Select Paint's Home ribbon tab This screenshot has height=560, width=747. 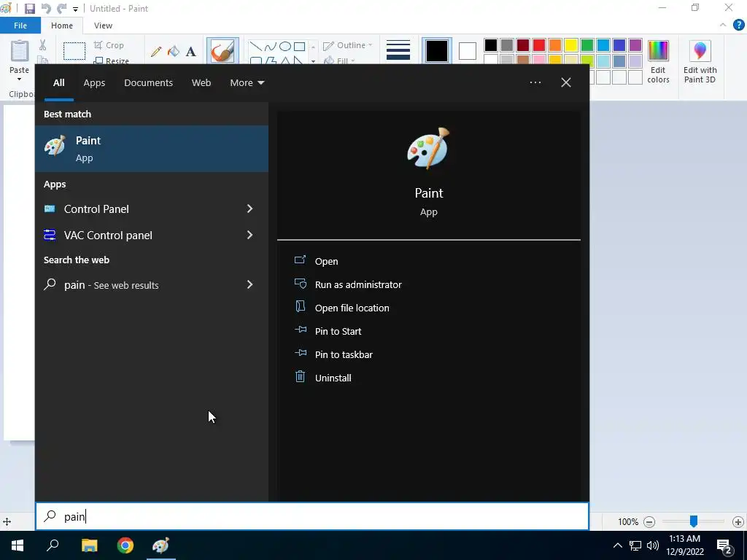pyautogui.click(x=62, y=26)
